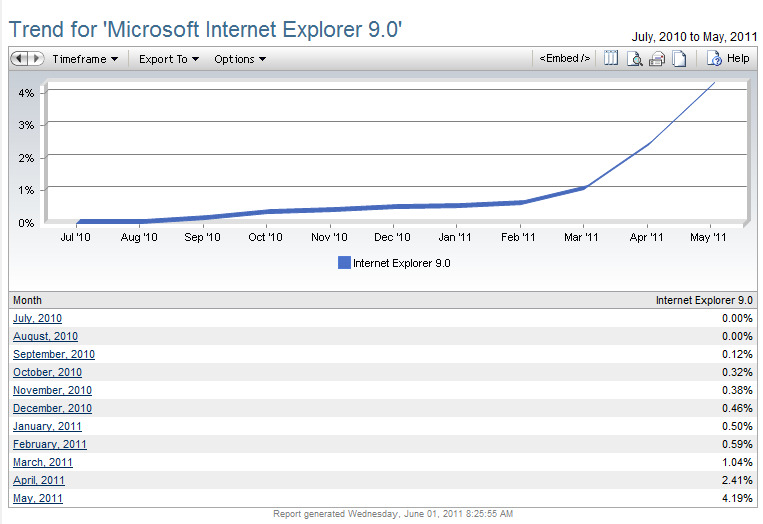The height and width of the screenshot is (524, 763).
Task: Open the November, 2010 link
Action: (x=53, y=390)
